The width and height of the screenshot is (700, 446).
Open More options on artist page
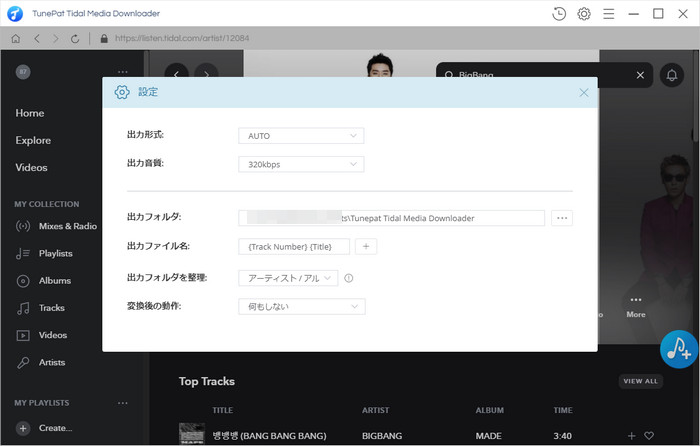click(x=636, y=306)
